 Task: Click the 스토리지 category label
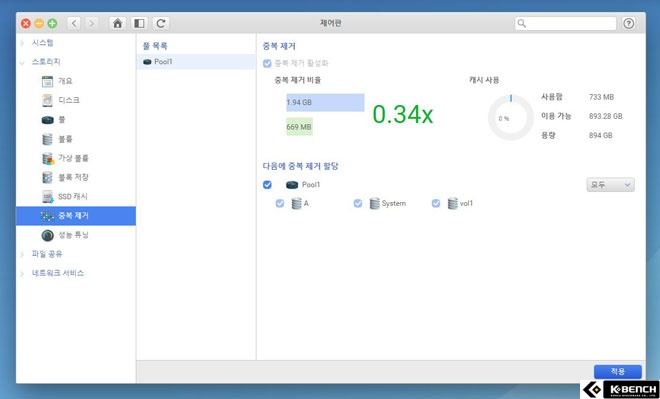46,62
